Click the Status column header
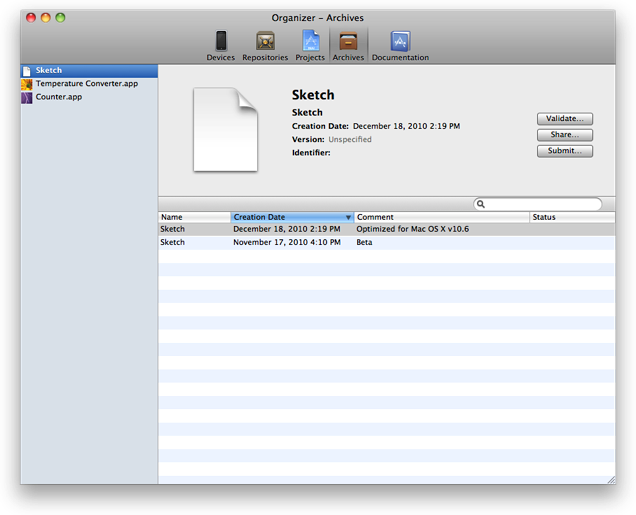This screenshot has height=515, width=636. tap(571, 217)
